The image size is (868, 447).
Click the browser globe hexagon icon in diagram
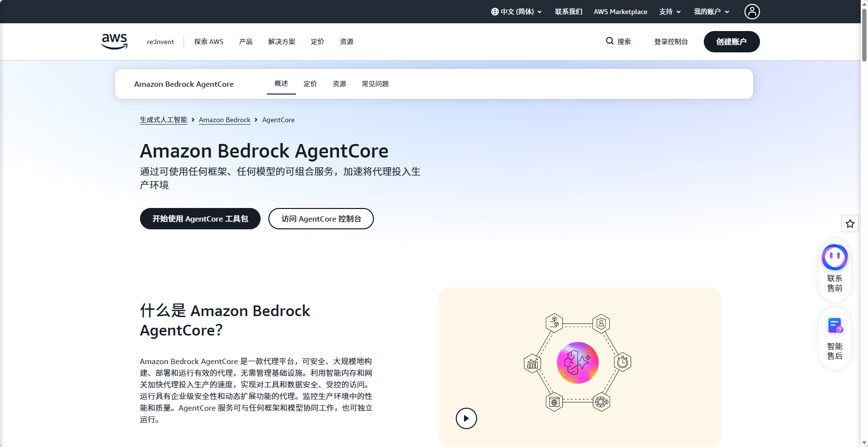click(554, 402)
